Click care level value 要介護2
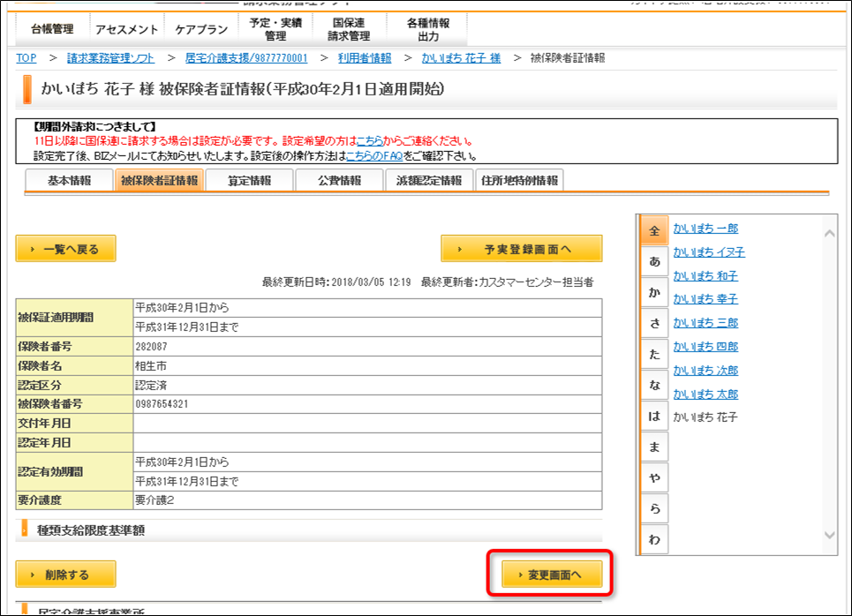The height and width of the screenshot is (616, 852). [x=155, y=500]
